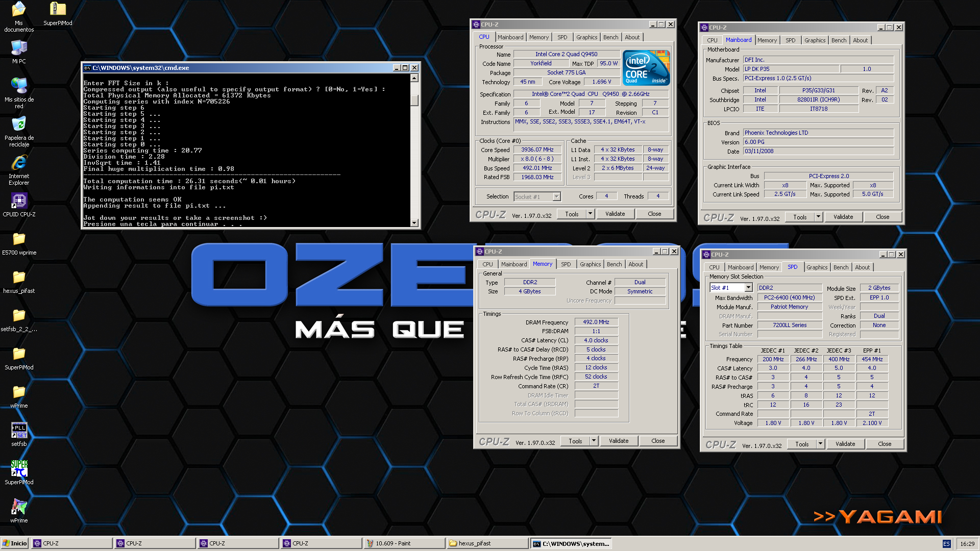Click cmd window scrollbar up arrow

[x=414, y=78]
